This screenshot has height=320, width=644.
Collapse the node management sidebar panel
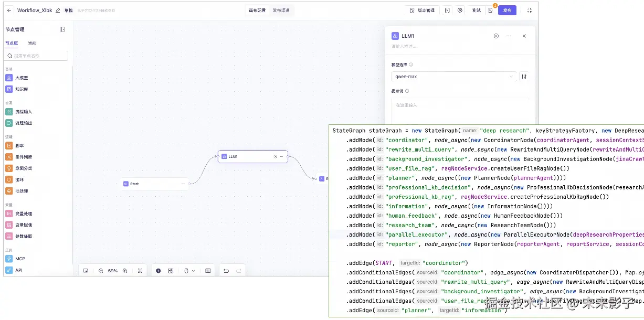tap(62, 29)
